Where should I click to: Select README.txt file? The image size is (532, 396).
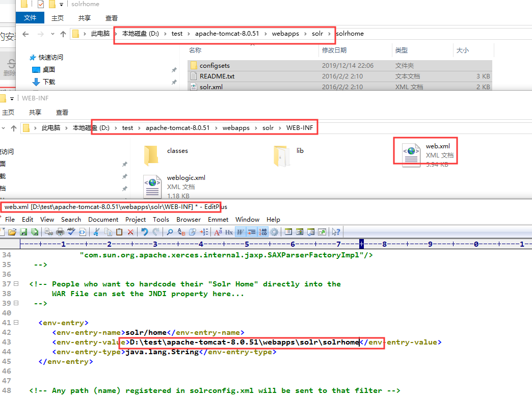pyautogui.click(x=339, y=76)
